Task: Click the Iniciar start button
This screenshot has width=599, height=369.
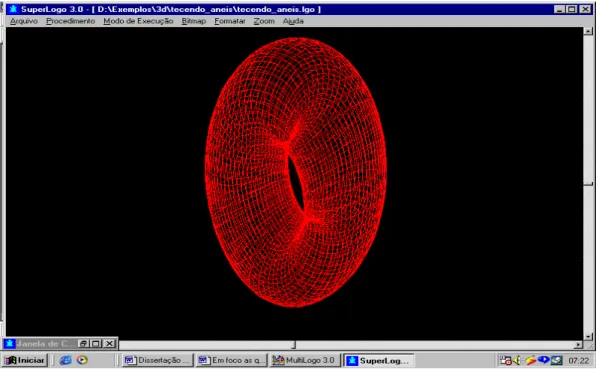Action: click(x=25, y=360)
